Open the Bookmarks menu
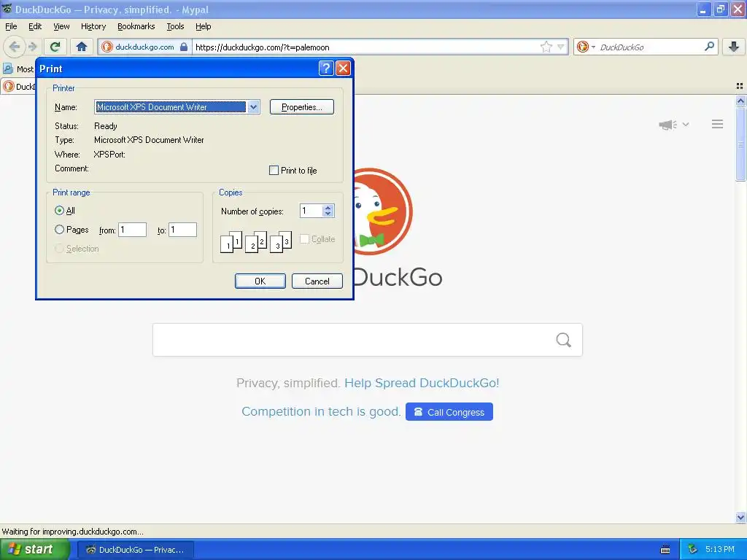 pos(136,26)
